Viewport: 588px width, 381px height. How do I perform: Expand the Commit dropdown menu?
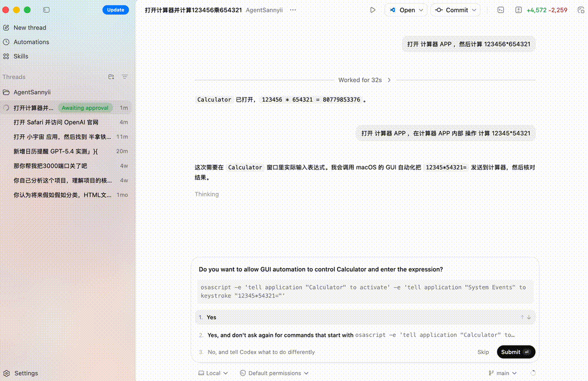click(474, 10)
